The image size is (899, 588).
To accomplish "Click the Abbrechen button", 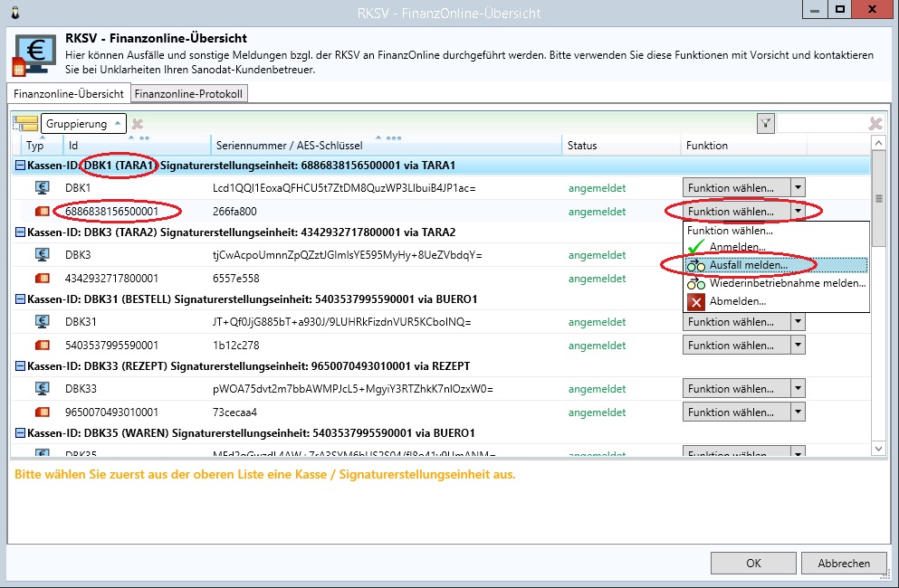I will click(844, 563).
